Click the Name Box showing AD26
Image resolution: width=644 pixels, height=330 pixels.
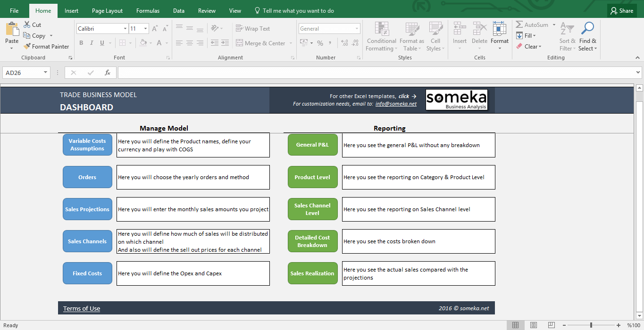[x=22, y=73]
